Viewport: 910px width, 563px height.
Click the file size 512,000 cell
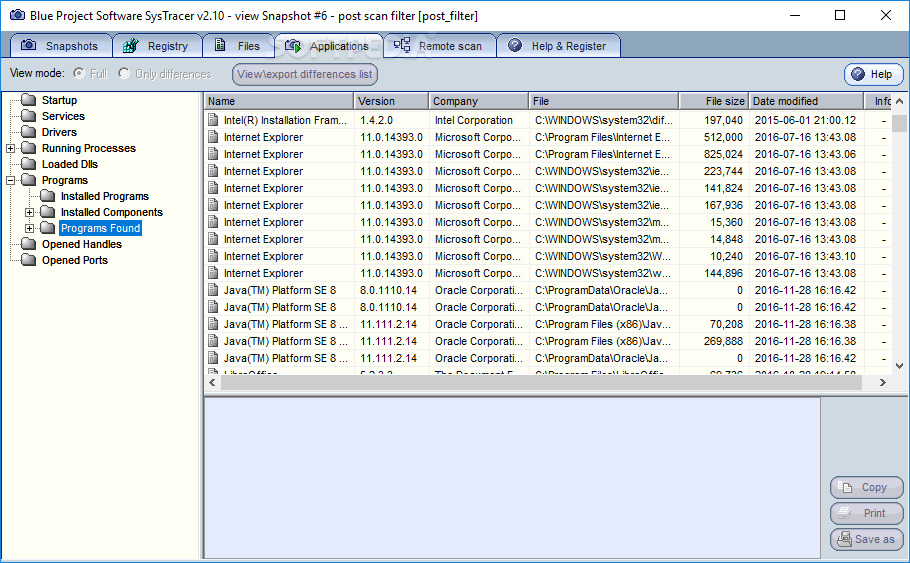723,137
